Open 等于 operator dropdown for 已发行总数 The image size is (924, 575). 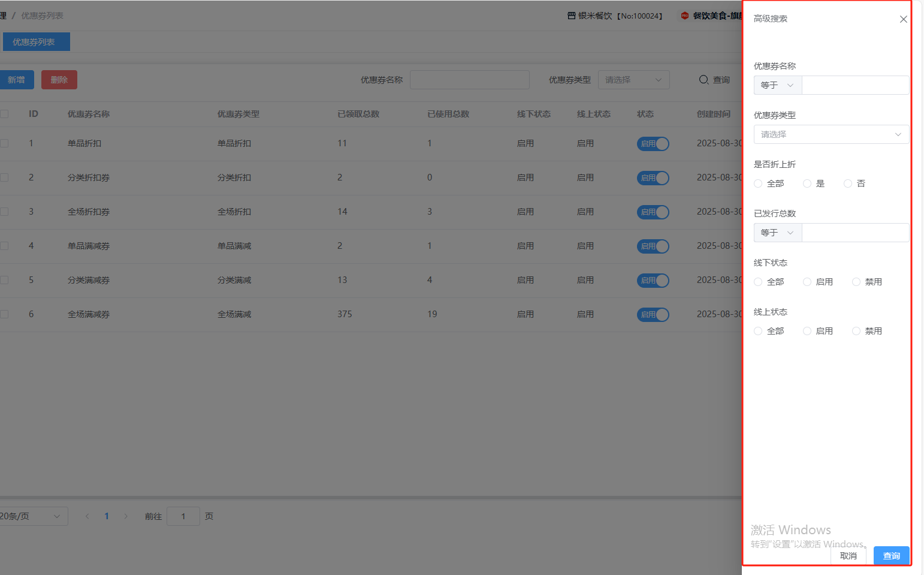point(777,233)
